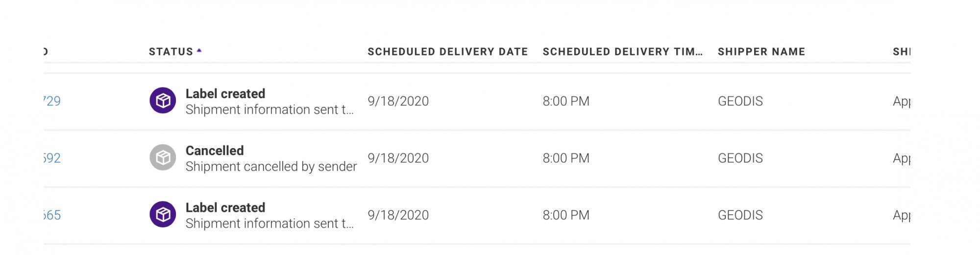This screenshot has width=980, height=255.
Task: Open tracking link ending in 592
Action: click(x=52, y=158)
